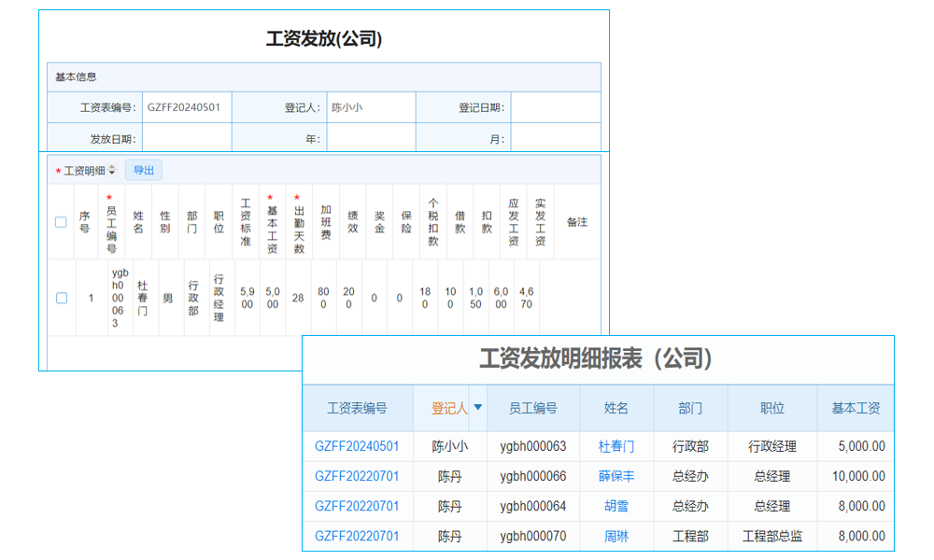934x560 pixels.
Task: Click employee name link 杜春门 in report
Action: coord(616,446)
